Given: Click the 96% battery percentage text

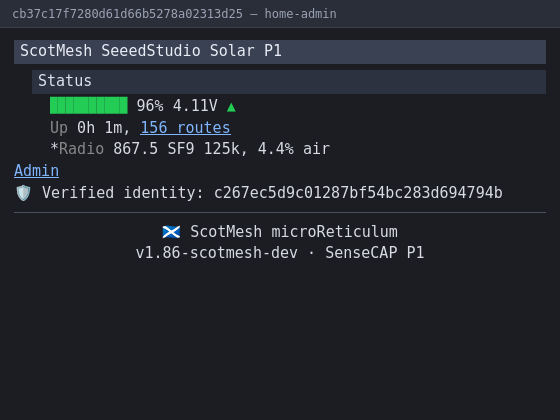Looking at the screenshot, I should coord(150,106).
